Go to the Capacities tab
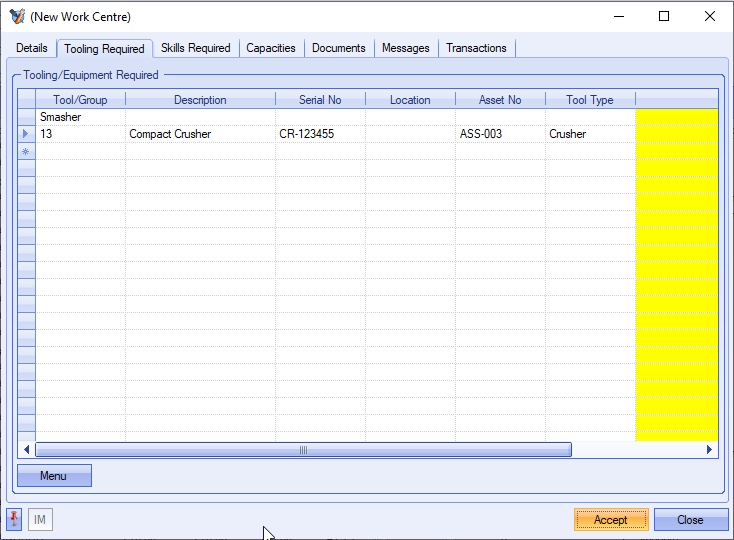 click(271, 48)
